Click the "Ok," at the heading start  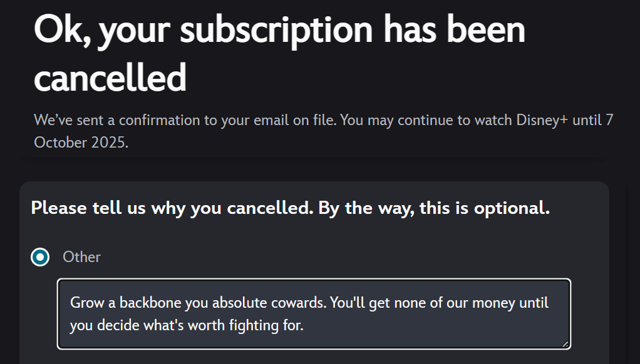pyautogui.click(x=61, y=29)
